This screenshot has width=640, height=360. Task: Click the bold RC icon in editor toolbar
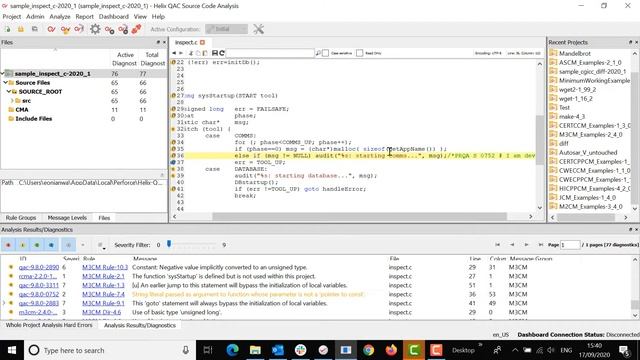(x=218, y=53)
